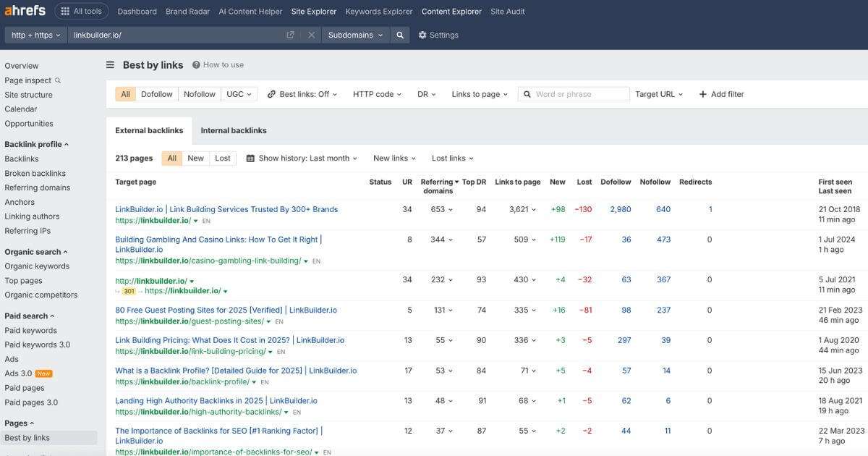The image size is (868, 456).
Task: Open the UGC filter dropdown
Action: coord(239,94)
